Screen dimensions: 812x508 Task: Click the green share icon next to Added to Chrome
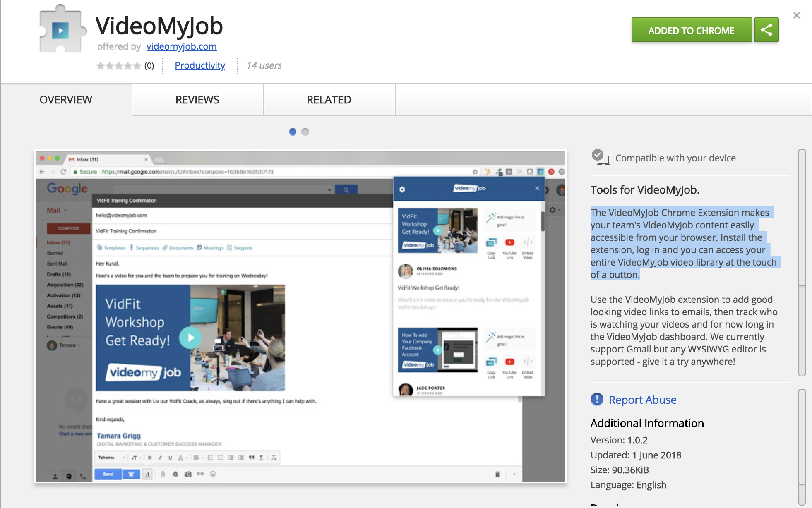pos(766,30)
